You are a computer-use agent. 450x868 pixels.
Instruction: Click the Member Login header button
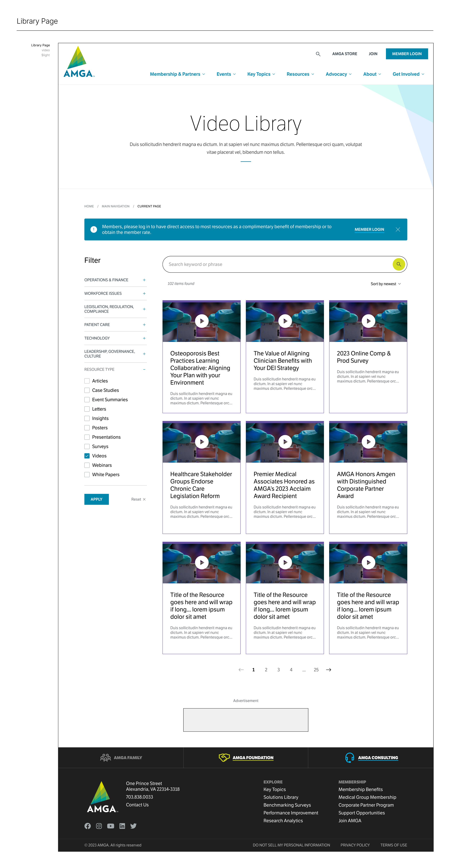tap(407, 54)
